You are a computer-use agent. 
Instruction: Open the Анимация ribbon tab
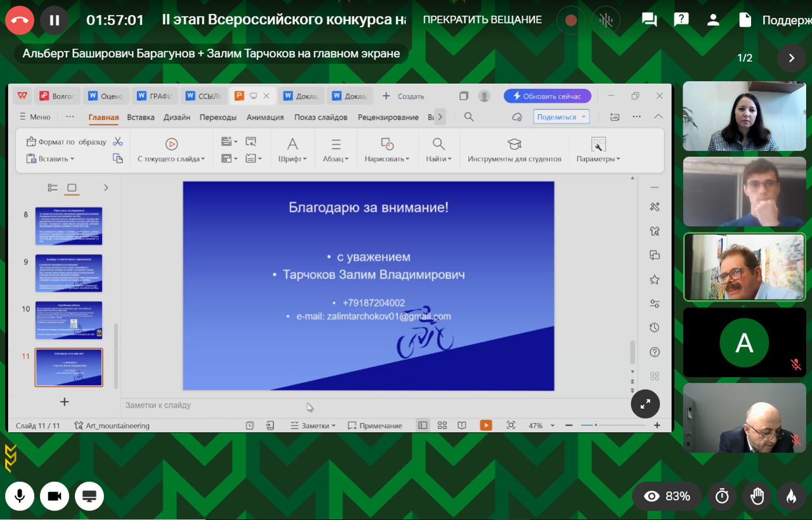click(x=265, y=117)
